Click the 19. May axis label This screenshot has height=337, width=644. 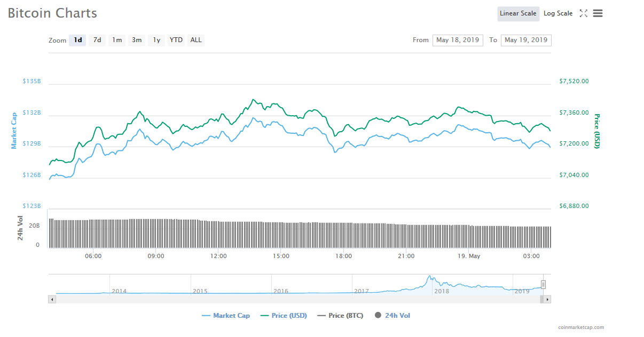coord(468,256)
